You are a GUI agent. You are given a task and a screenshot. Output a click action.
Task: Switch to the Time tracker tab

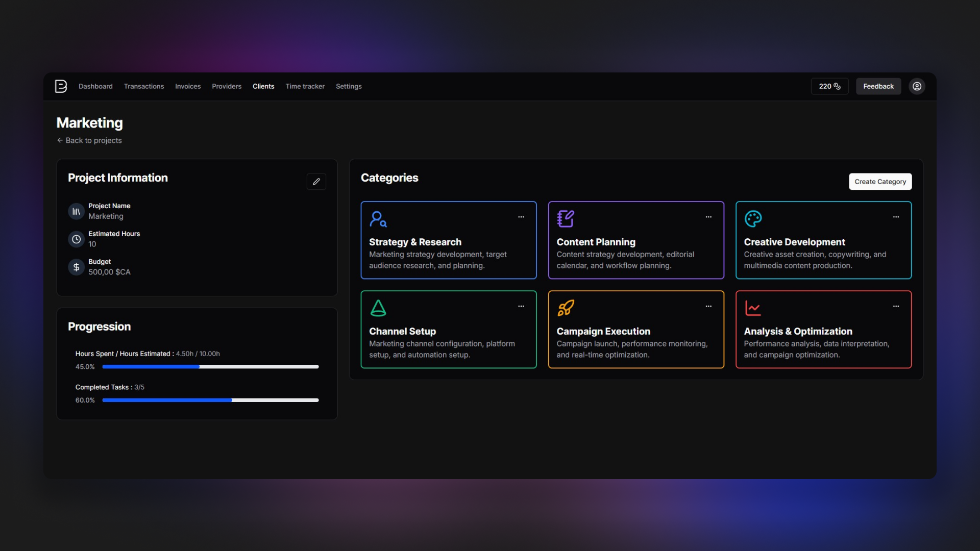305,86
